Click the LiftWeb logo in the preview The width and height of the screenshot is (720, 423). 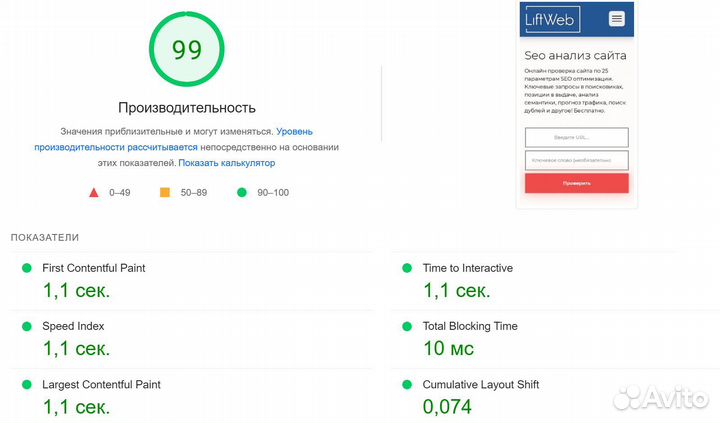[550, 18]
